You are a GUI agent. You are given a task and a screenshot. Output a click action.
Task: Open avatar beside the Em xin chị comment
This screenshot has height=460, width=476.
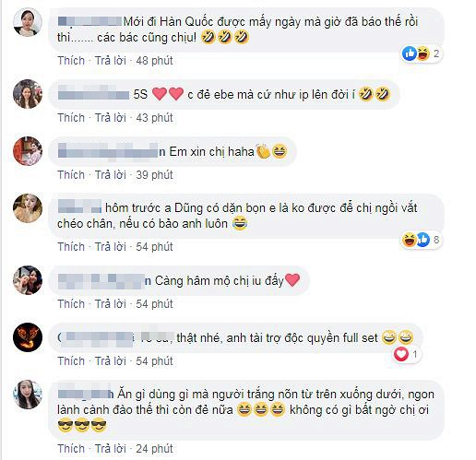pos(28,151)
